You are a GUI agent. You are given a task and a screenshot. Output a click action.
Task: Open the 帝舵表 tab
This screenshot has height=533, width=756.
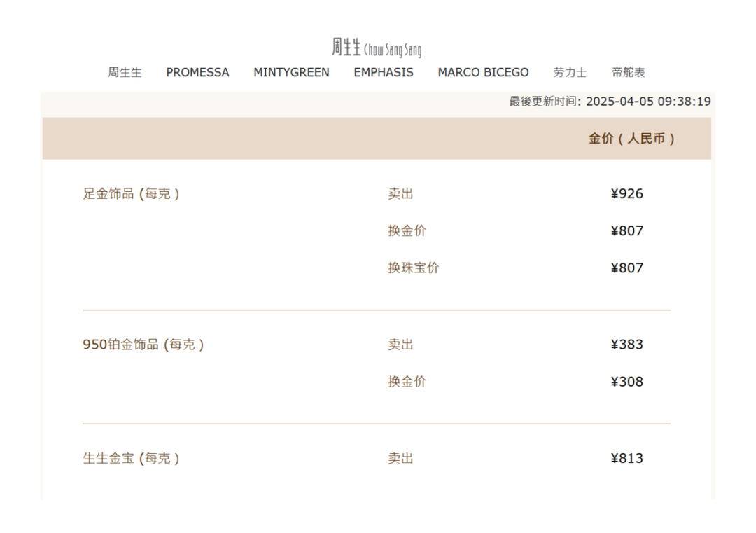[x=629, y=72]
